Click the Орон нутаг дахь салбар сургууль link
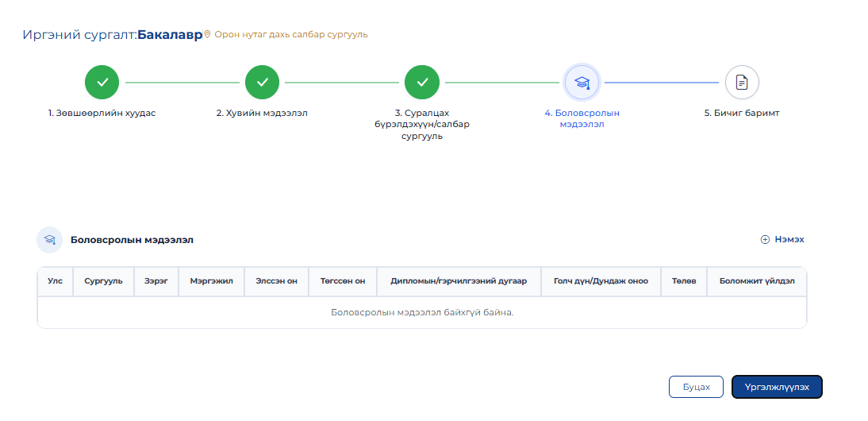This screenshot has width=868, height=421. click(291, 34)
